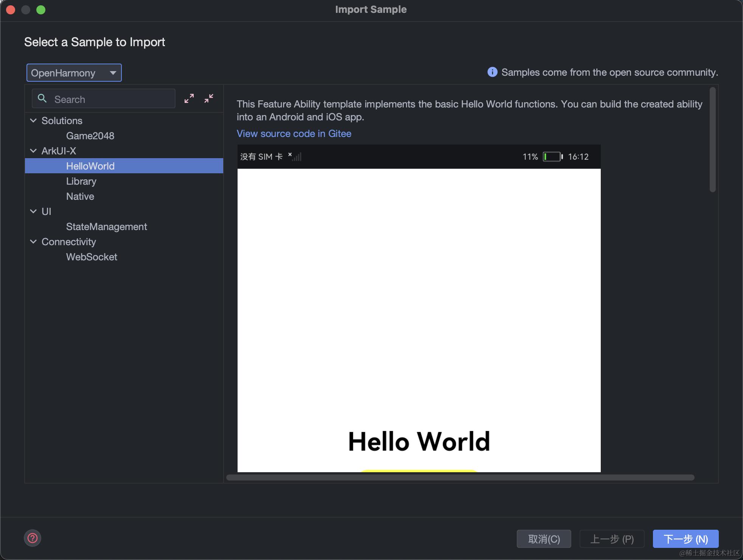Open the OpenHarmony sample source dropdown
Screen dimensions: 743x560
(74, 73)
